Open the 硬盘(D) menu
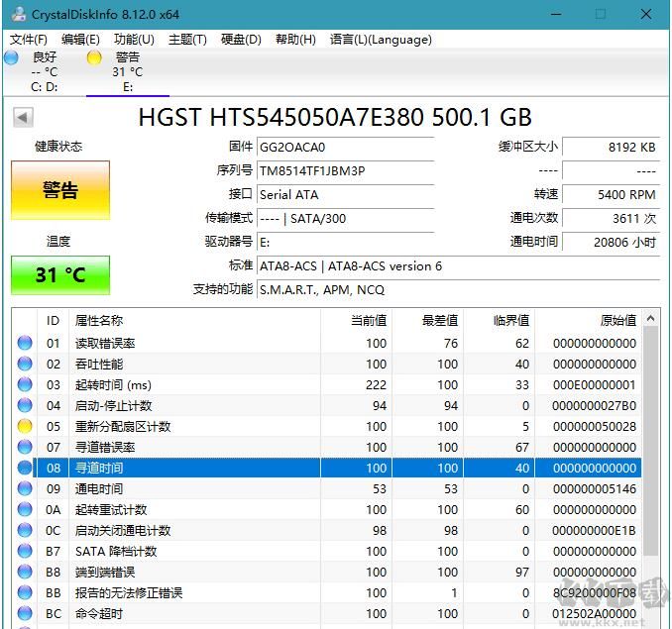 pos(241,40)
